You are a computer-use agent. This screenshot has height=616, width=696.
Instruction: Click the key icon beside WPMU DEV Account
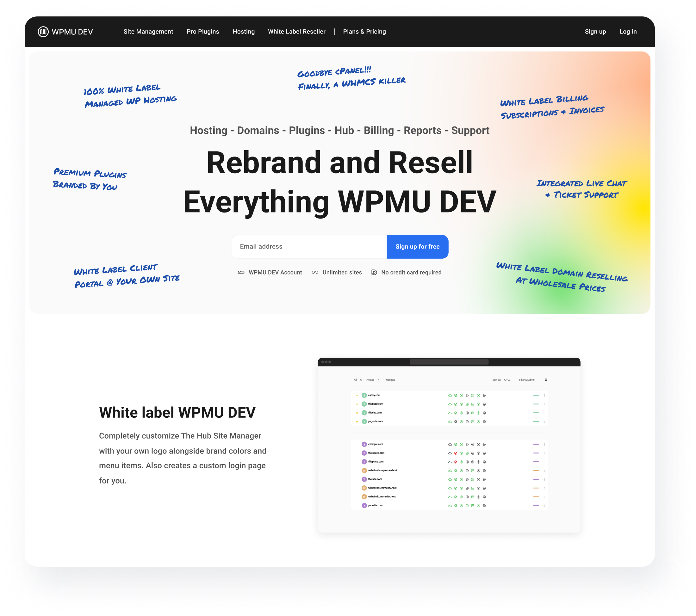241,273
